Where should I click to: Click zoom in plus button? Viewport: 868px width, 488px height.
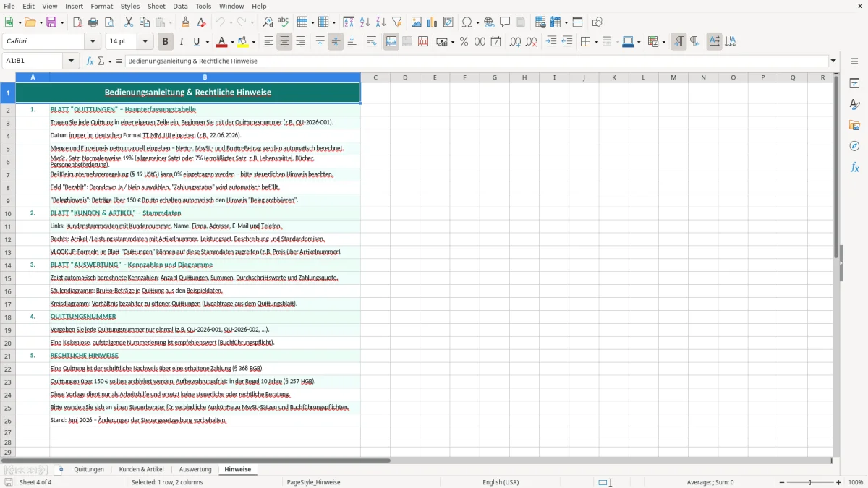click(839, 482)
